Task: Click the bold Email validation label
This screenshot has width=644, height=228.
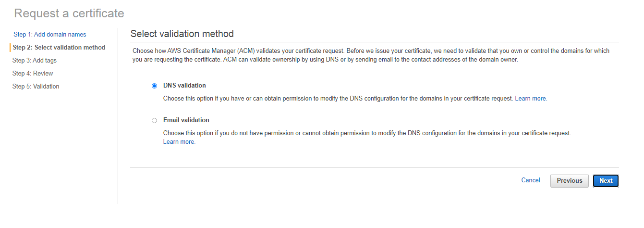Action: pos(186,120)
